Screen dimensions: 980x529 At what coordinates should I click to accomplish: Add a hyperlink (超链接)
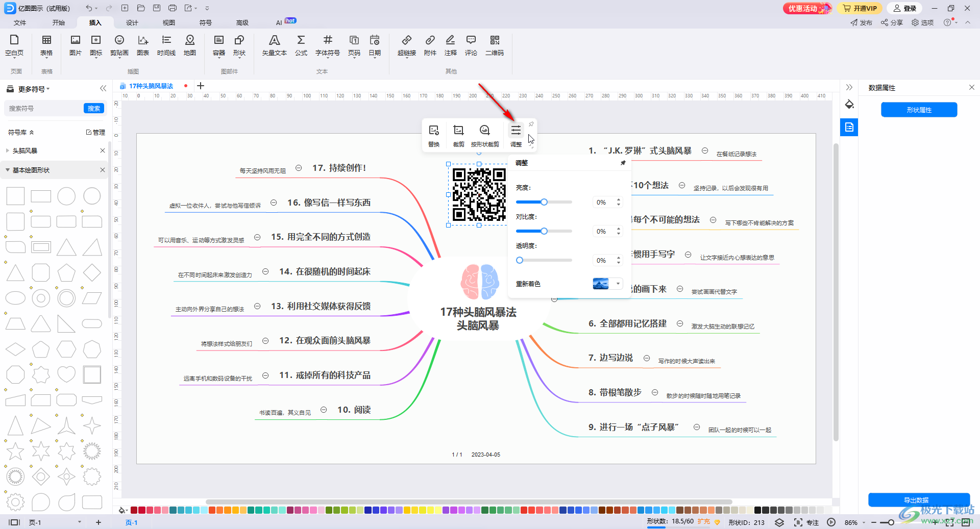click(x=407, y=46)
